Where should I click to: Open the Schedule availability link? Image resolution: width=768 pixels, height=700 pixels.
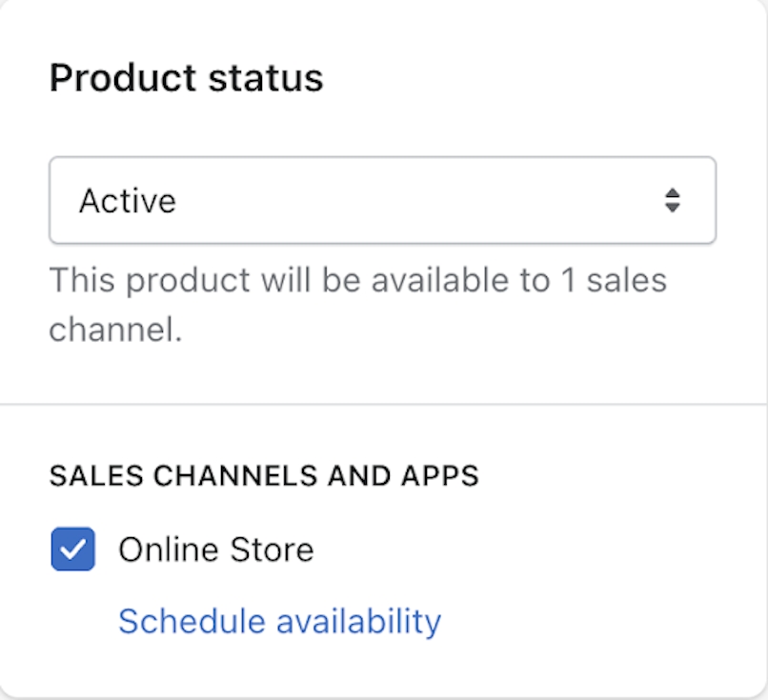click(x=279, y=620)
